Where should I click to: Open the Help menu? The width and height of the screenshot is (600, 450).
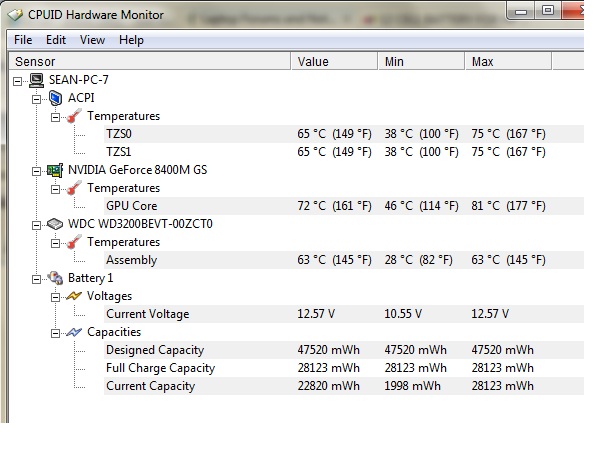131,40
